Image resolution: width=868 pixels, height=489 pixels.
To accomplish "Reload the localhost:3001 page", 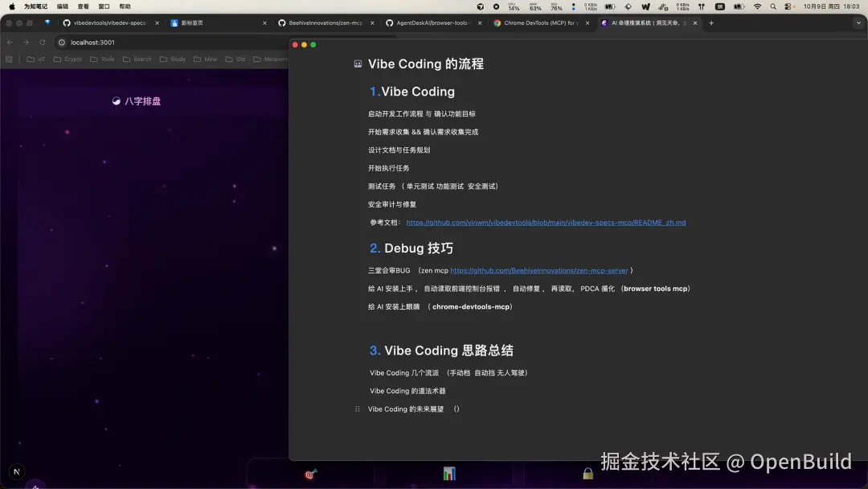I will click(x=42, y=43).
